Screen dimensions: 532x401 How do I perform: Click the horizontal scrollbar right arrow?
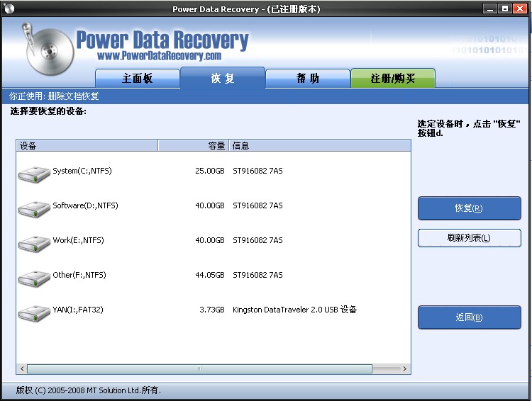[405, 368]
